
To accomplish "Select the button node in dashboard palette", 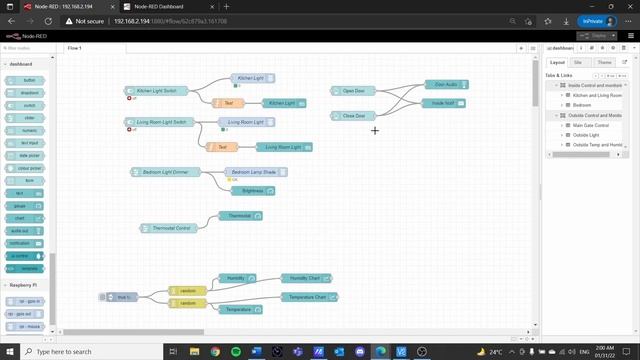I will pos(25,80).
